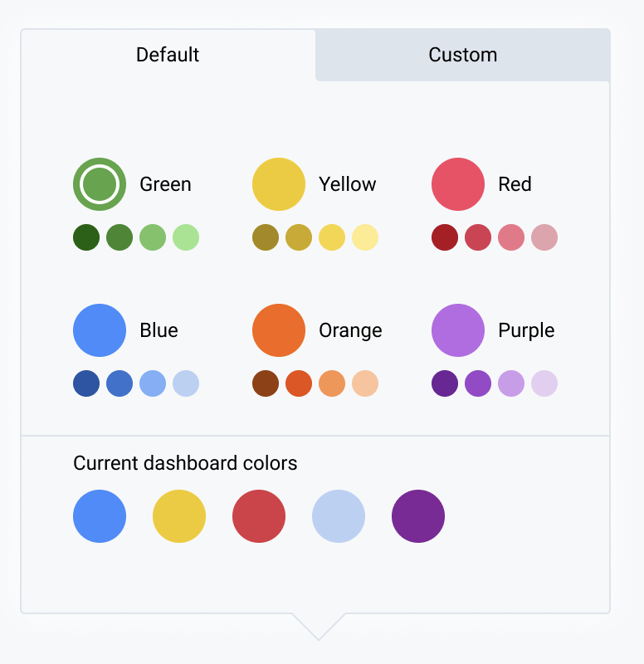Select the Green main color
Viewport: 644px width, 664px height.
(x=100, y=183)
